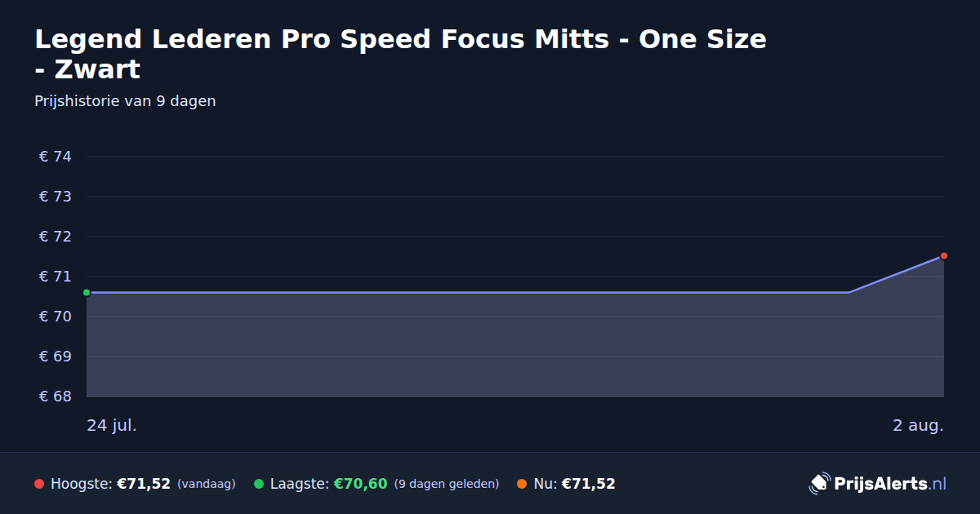This screenshot has height=514, width=980.
Task: Click the € 70 axis label
Action: (56, 317)
